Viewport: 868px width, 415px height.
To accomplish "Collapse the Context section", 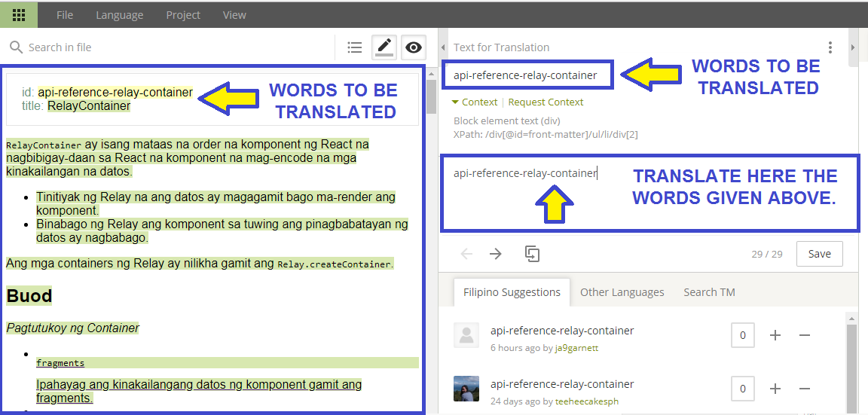I will point(475,102).
